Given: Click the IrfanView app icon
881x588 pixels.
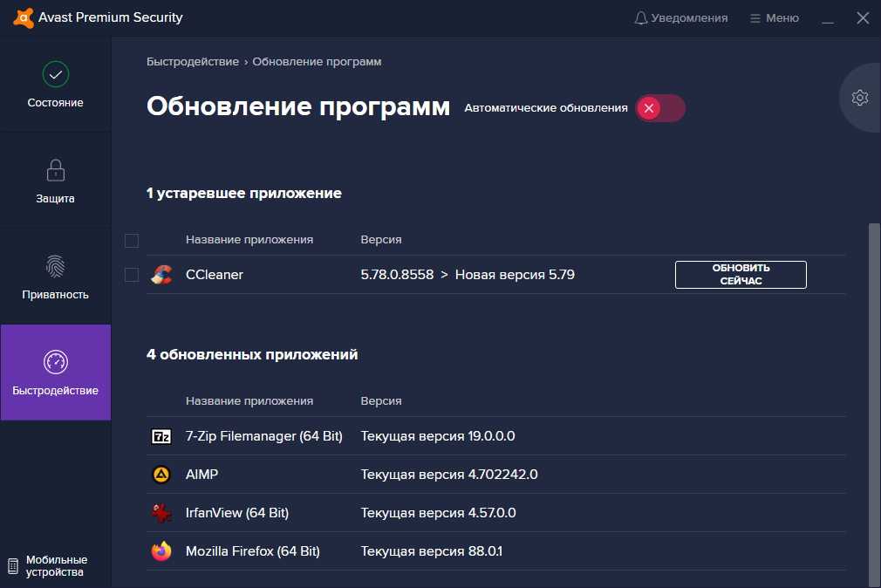Looking at the screenshot, I should tap(162, 513).
